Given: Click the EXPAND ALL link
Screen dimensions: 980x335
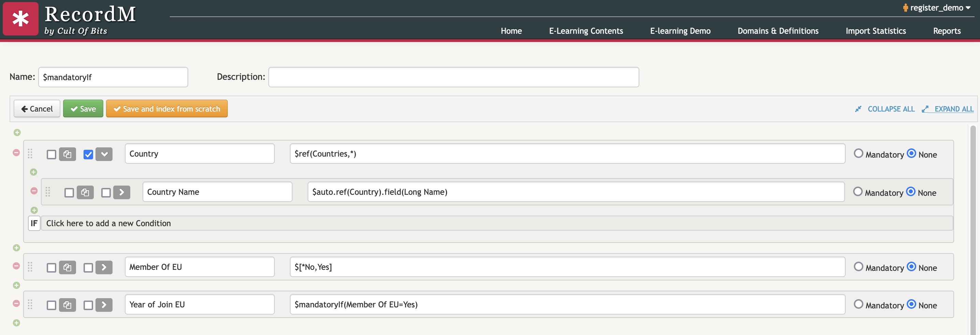Looking at the screenshot, I should tap(954, 109).
